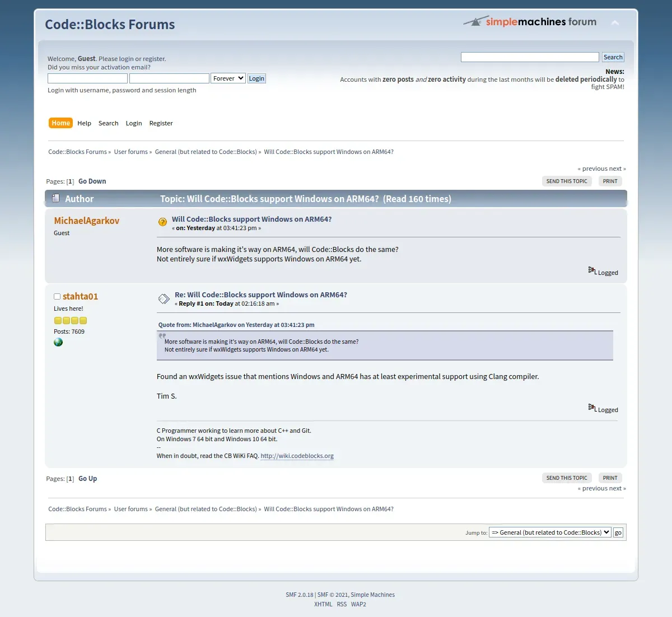Click the bottom PRINT button

coord(610,478)
